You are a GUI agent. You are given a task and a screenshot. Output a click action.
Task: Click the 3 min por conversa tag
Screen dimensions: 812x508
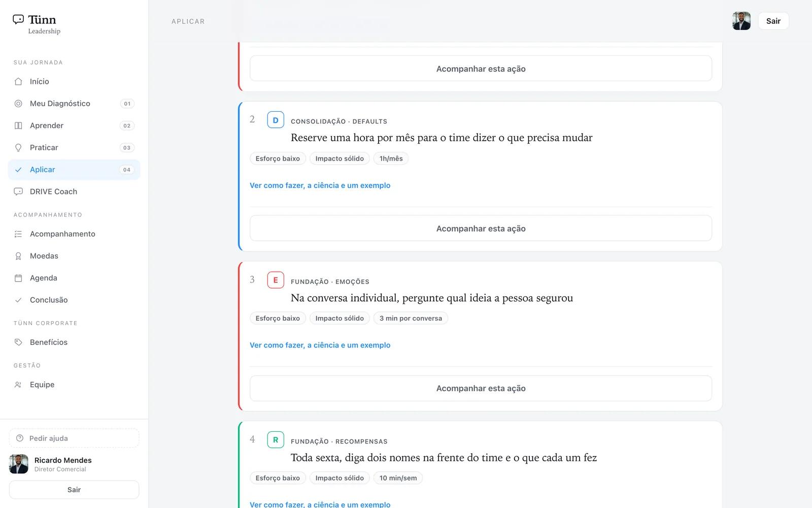(x=411, y=319)
